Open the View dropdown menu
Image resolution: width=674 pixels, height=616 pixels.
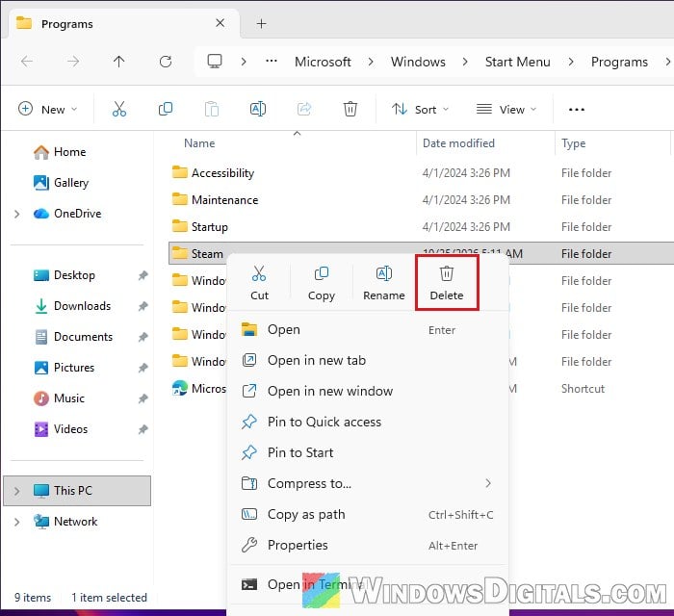tap(506, 109)
